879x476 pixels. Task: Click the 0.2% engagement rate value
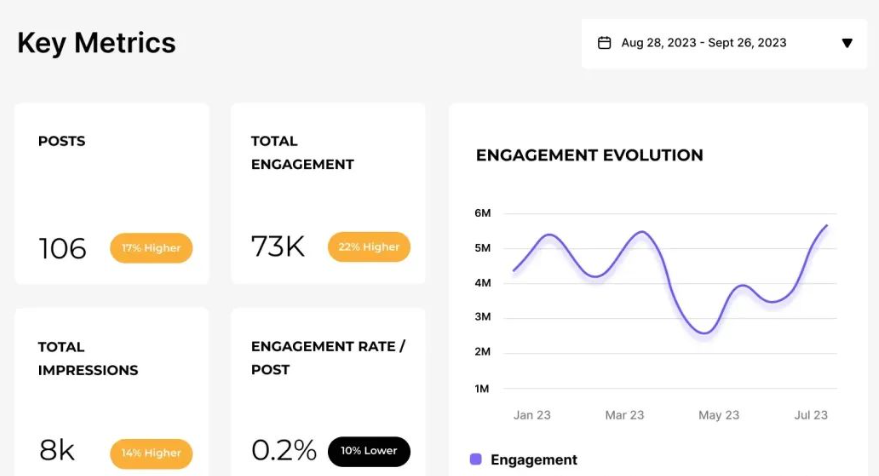(283, 452)
